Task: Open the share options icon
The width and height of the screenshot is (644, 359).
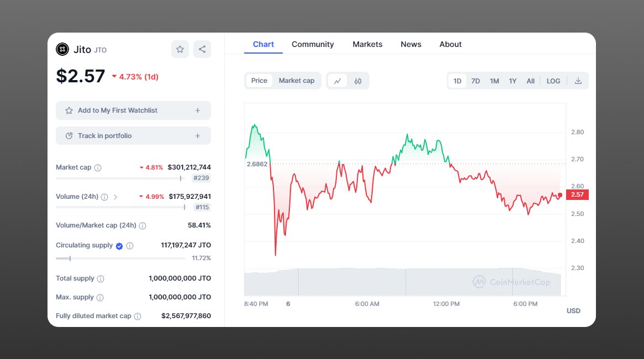Action: pyautogui.click(x=202, y=49)
